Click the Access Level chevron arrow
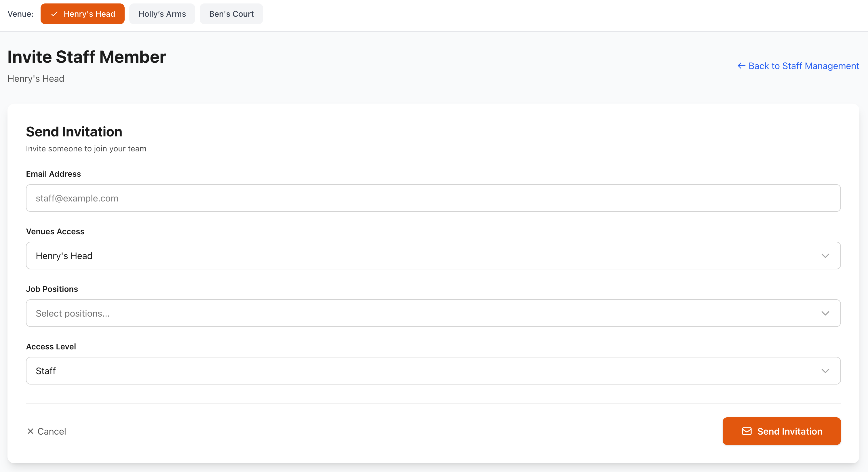 [x=825, y=371]
